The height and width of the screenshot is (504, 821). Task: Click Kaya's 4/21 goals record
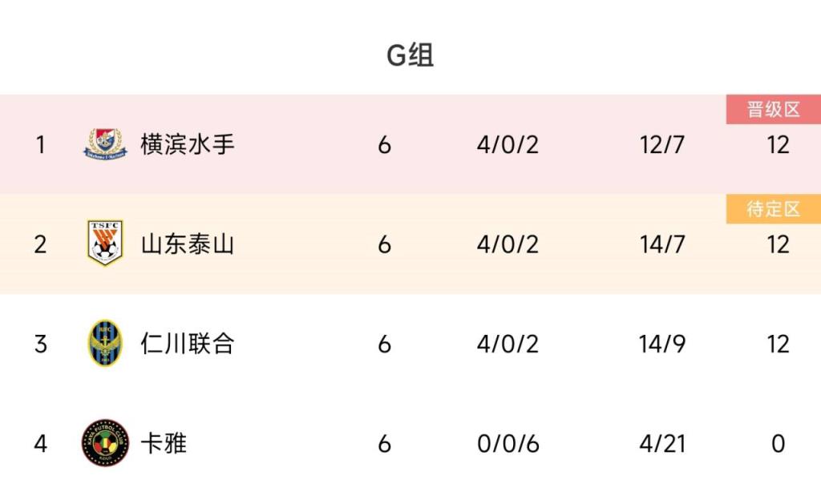[x=662, y=443]
